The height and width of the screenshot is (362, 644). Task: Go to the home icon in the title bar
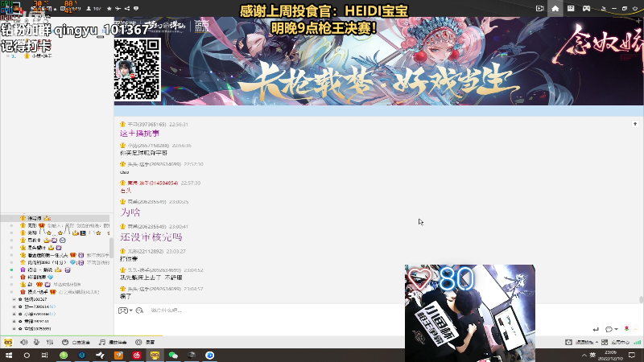coord(555,8)
